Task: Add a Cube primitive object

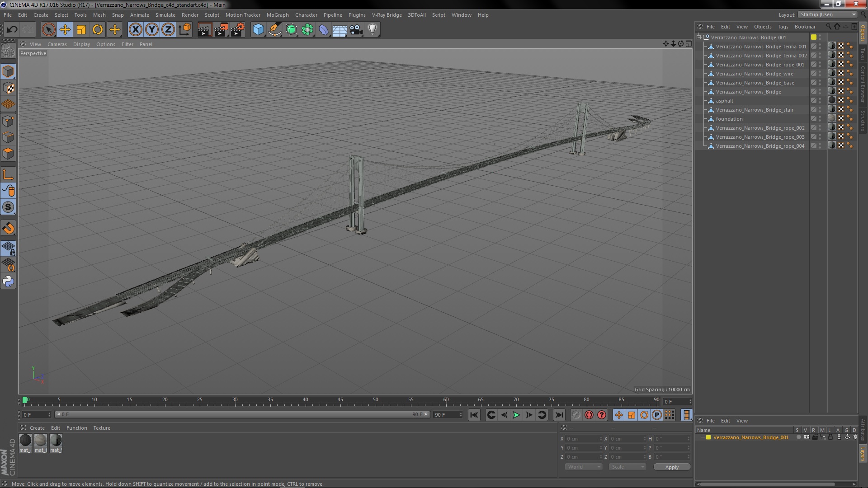Action: 258,30
